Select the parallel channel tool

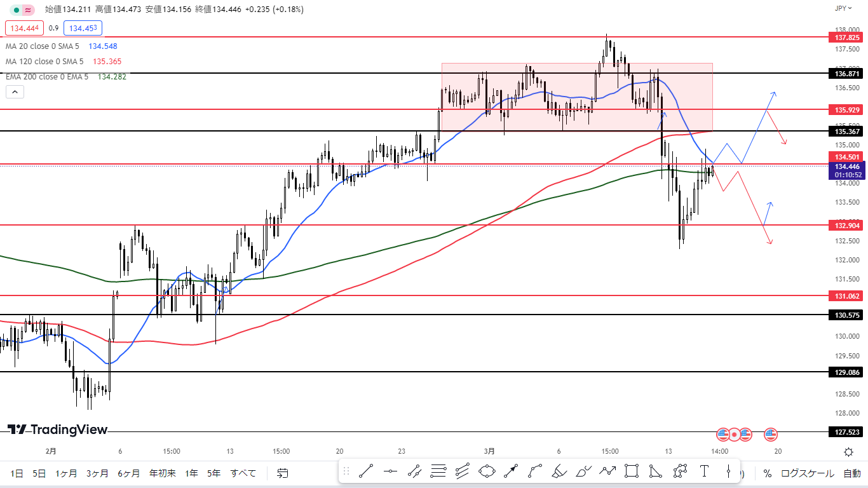click(463, 471)
